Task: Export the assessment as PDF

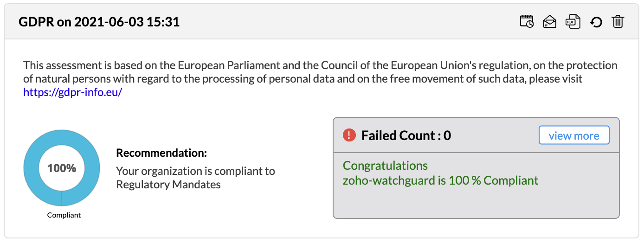Action: (573, 22)
